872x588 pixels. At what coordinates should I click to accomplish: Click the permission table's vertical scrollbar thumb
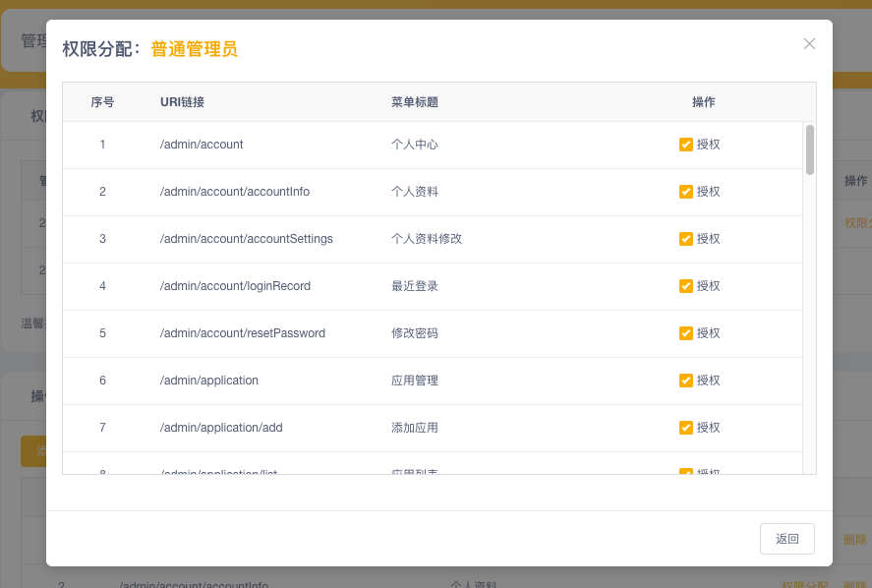tap(810, 149)
